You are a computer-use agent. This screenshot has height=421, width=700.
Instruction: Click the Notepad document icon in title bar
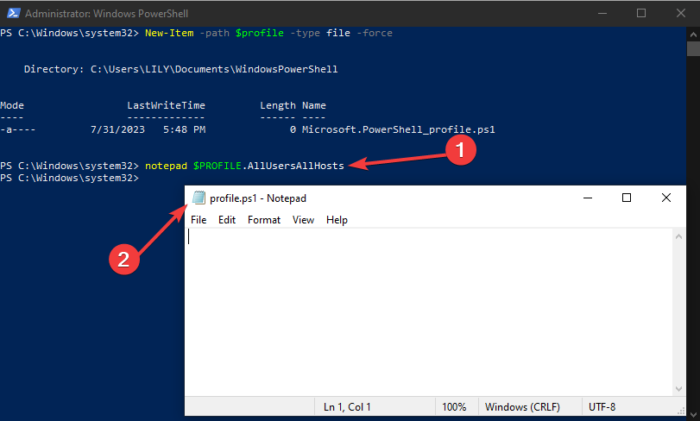[199, 198]
